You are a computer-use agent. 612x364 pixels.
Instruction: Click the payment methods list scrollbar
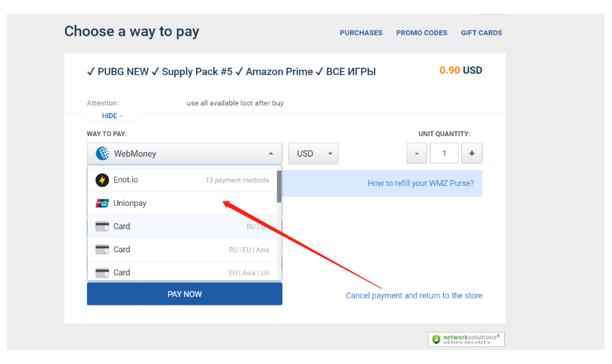coord(279,187)
